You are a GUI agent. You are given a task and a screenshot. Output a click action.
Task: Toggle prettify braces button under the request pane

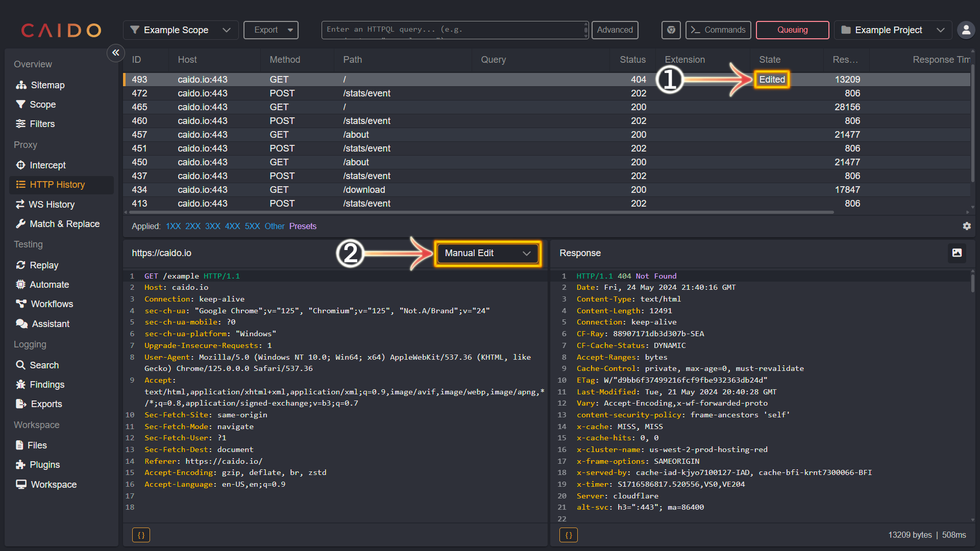coord(141,535)
